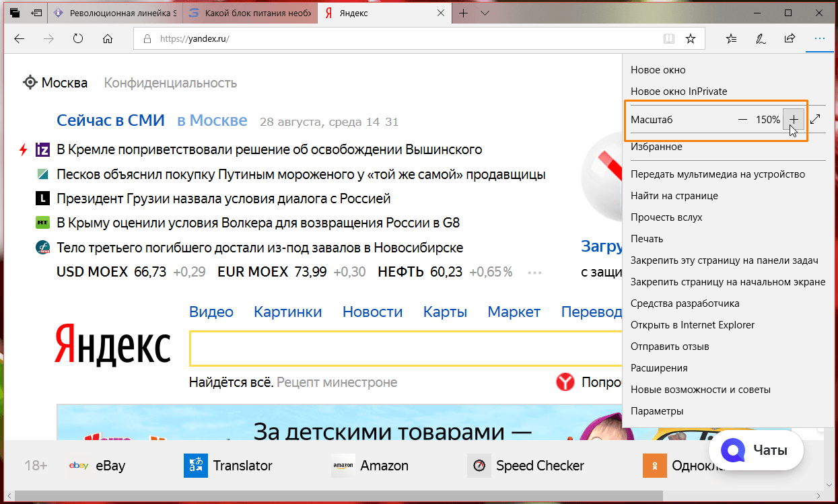Screen dimensions: 838x504
Task: Close the Яндекс tab
Action: [441, 13]
